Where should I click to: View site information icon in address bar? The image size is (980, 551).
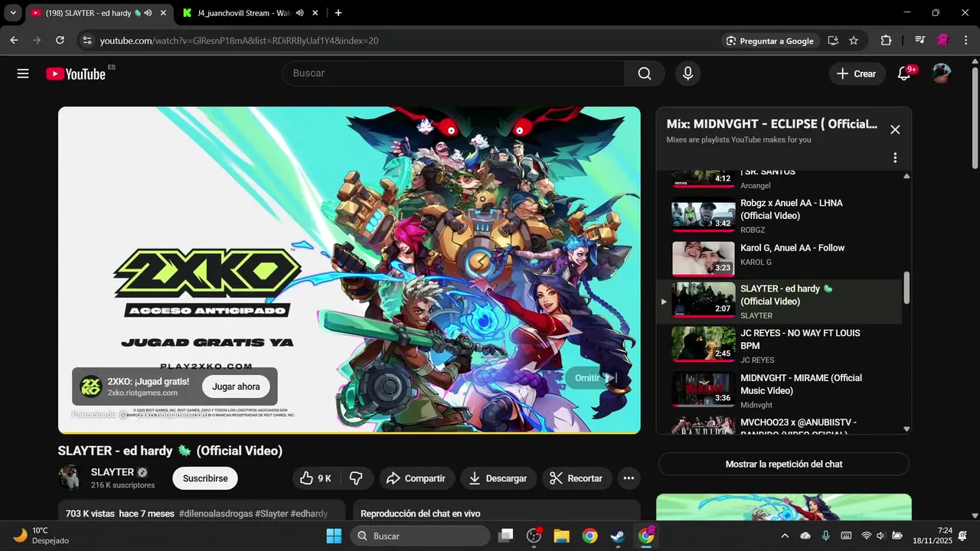[x=87, y=41]
